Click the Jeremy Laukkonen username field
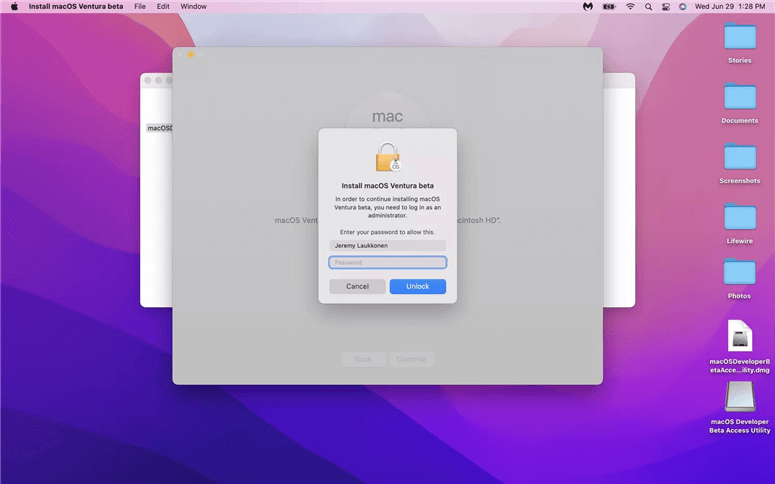Image resolution: width=775 pixels, height=484 pixels. [388, 246]
